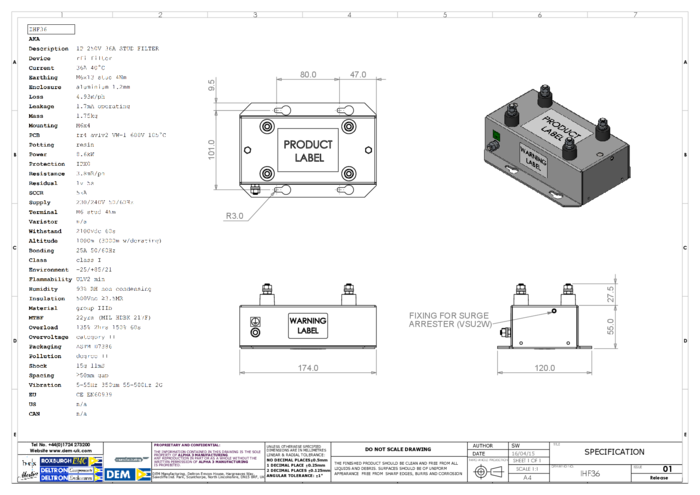Select the 120.0 width dimension
The height and width of the screenshot is (495, 700).
[545, 368]
